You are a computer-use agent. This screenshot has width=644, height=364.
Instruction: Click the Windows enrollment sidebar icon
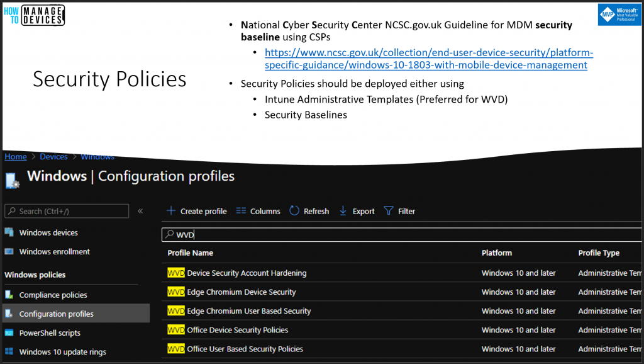[x=9, y=251]
